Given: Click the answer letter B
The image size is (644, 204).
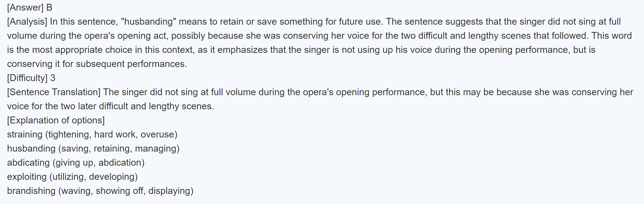Looking at the screenshot, I should 49,8.
